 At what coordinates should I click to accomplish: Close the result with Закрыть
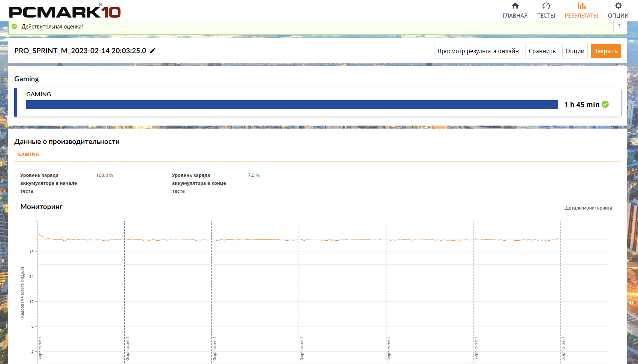pyautogui.click(x=605, y=51)
